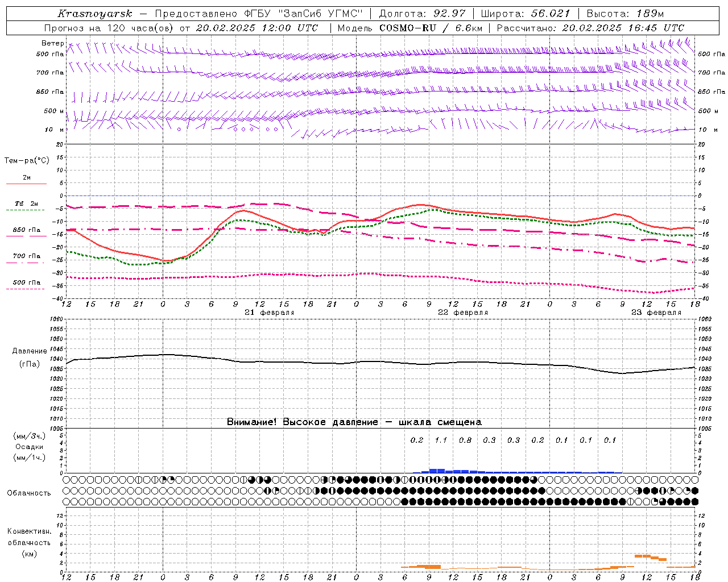Click the Krasnoyarsk station title
728x582 pixels.
coord(95,14)
